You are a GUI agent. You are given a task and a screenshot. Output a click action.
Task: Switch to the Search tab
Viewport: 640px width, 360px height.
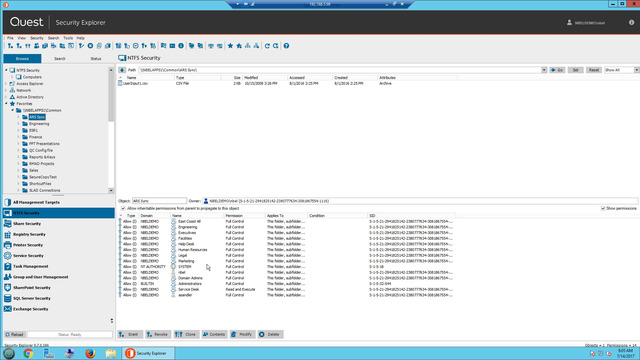coord(60,59)
